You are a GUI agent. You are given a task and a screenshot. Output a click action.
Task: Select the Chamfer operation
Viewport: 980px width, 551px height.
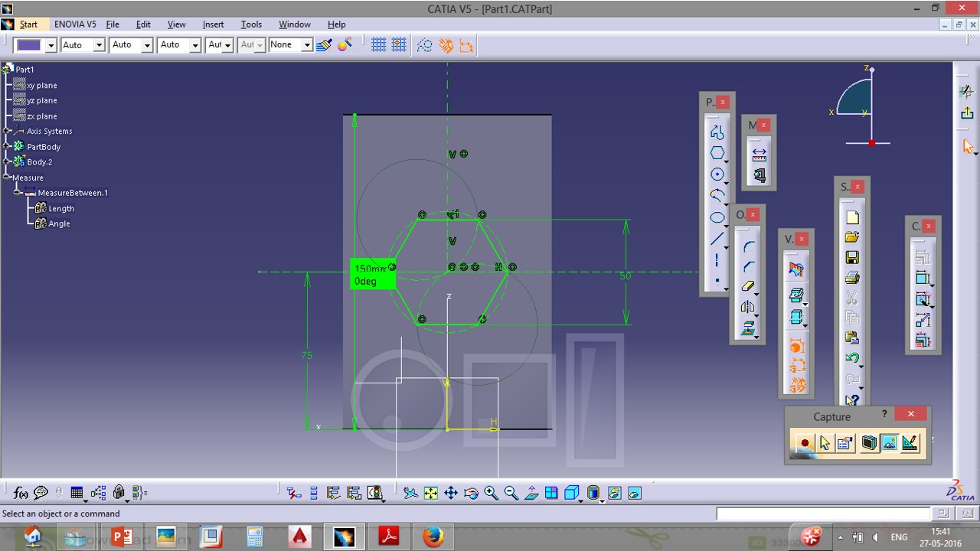point(748,266)
